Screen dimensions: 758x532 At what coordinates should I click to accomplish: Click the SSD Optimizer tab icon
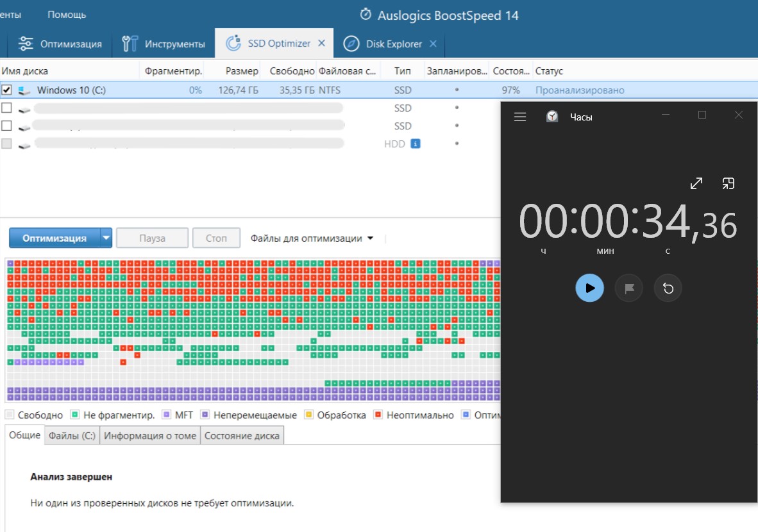pos(233,43)
